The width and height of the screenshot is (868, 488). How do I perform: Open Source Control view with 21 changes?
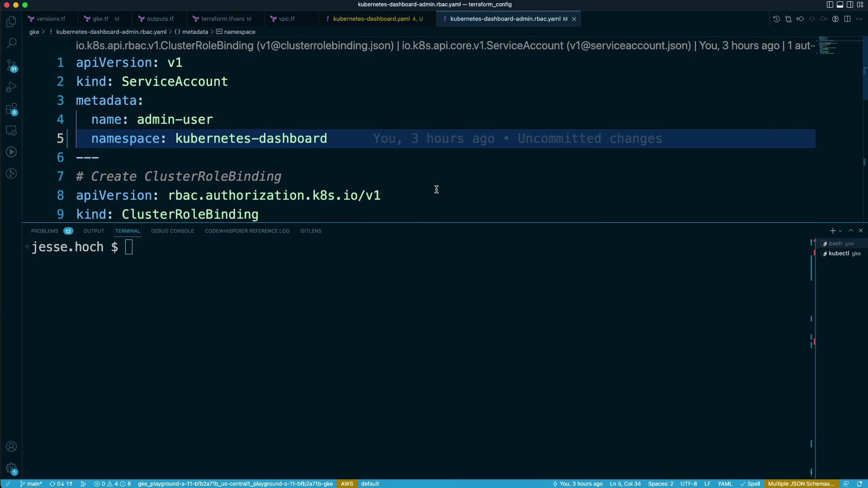pyautogui.click(x=11, y=66)
